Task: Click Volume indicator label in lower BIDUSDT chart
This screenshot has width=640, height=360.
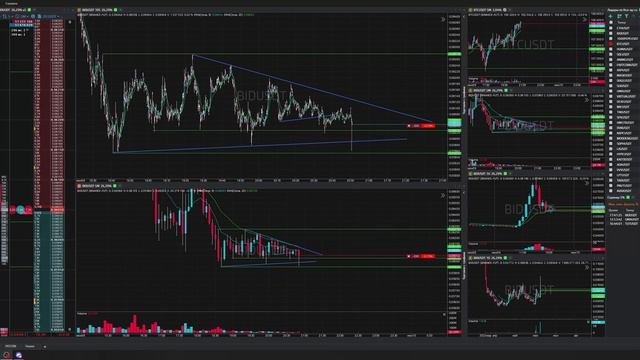Action: (82, 313)
